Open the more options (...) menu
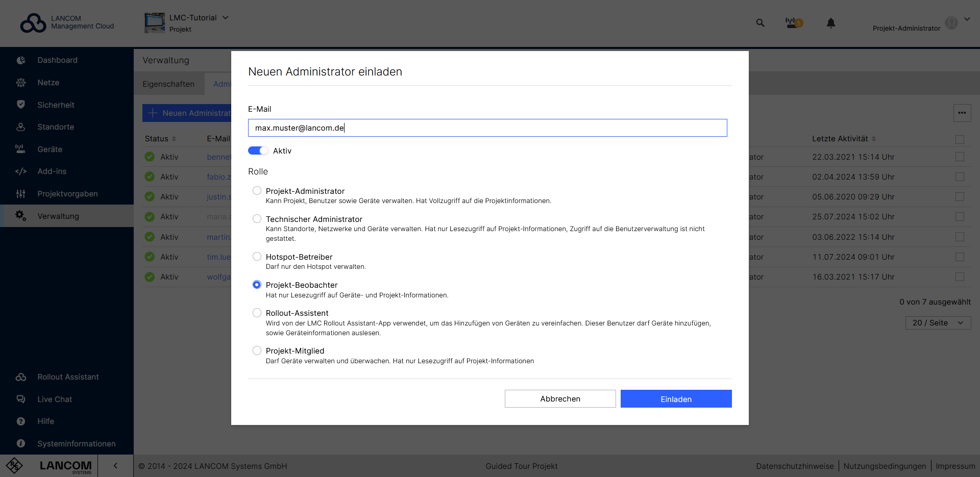980x477 pixels. tap(963, 113)
